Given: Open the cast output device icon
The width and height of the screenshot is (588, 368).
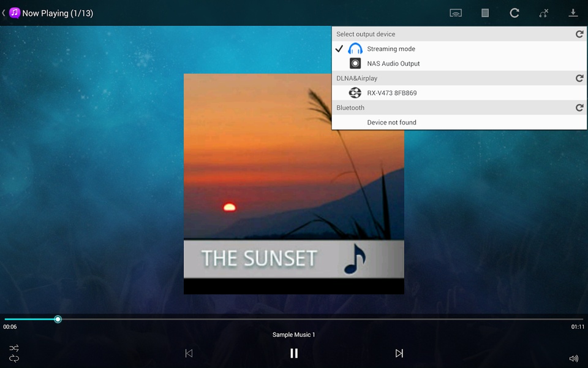Looking at the screenshot, I should [456, 13].
